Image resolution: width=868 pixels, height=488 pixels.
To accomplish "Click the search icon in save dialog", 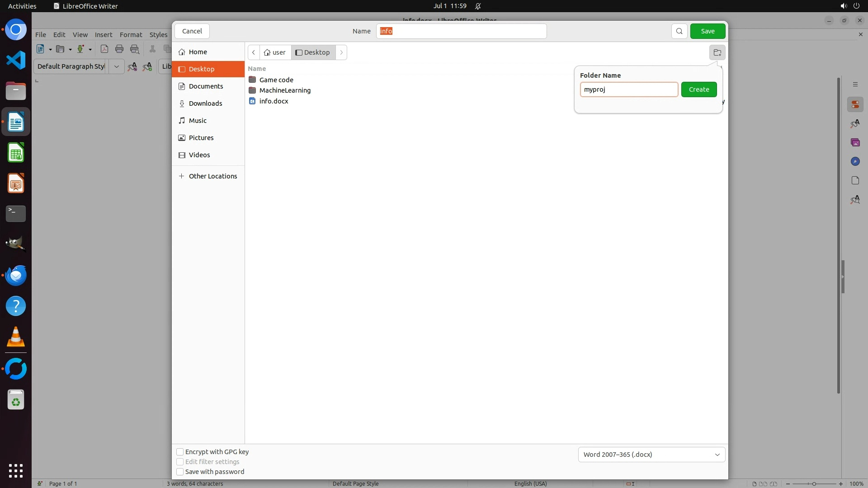I will click(679, 31).
